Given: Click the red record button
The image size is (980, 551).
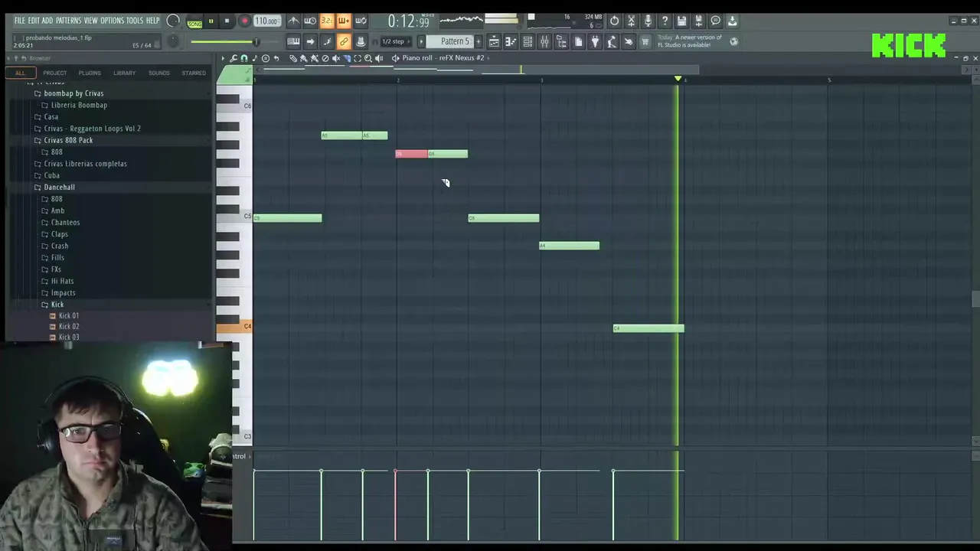Looking at the screenshot, I should 244,21.
